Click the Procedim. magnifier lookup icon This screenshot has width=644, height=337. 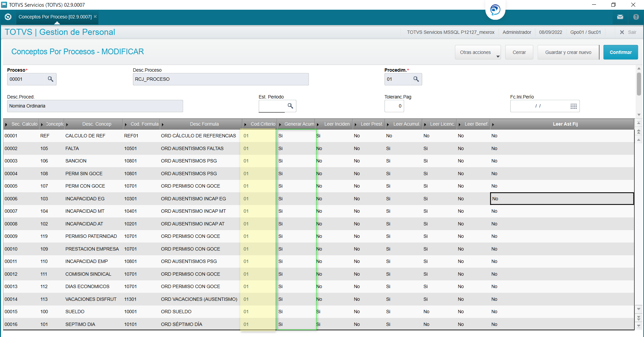[x=416, y=79]
